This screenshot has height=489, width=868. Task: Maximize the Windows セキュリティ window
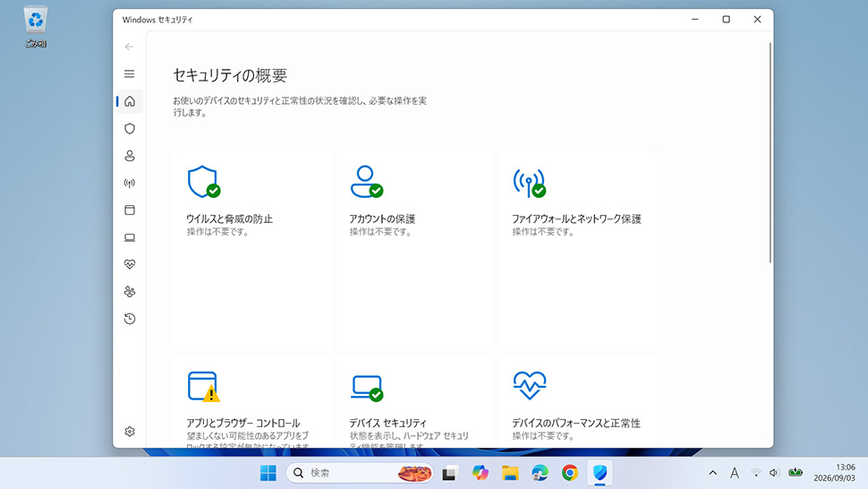(727, 20)
